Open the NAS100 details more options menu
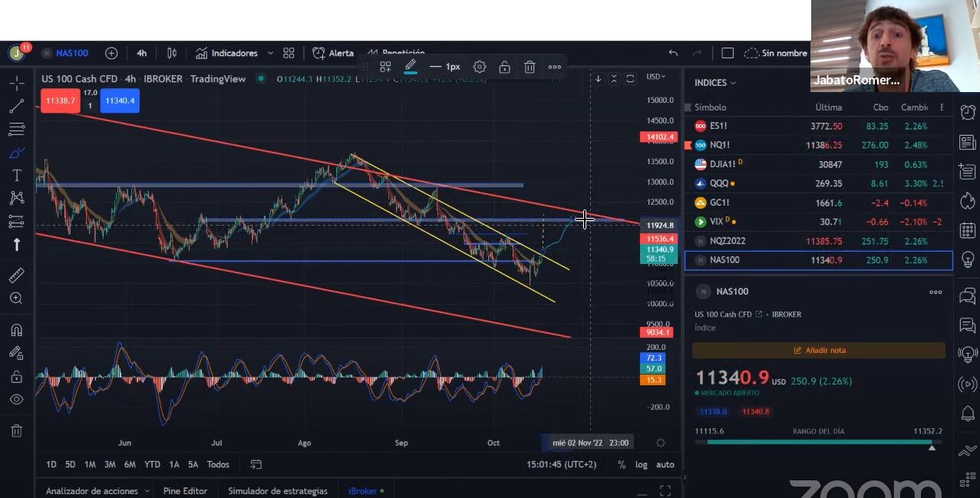Screen dimensions: 980x498 coord(935,292)
